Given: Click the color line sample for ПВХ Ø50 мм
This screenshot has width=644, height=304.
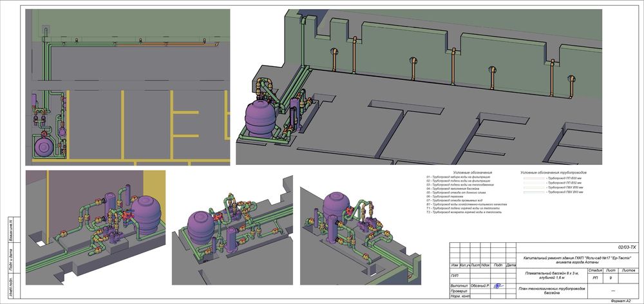Looking at the screenshot, I should 533,187.
